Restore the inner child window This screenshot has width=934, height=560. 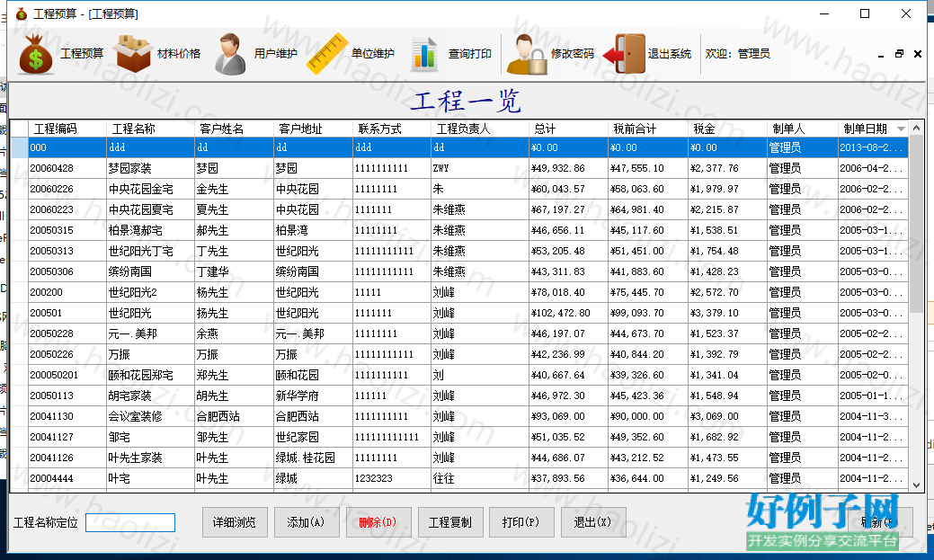900,54
